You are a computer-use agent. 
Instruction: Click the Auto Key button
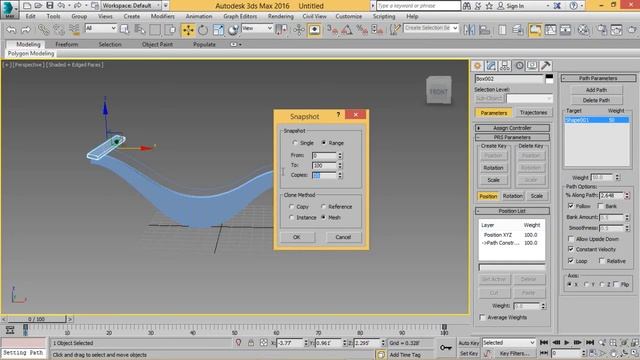[469, 343]
